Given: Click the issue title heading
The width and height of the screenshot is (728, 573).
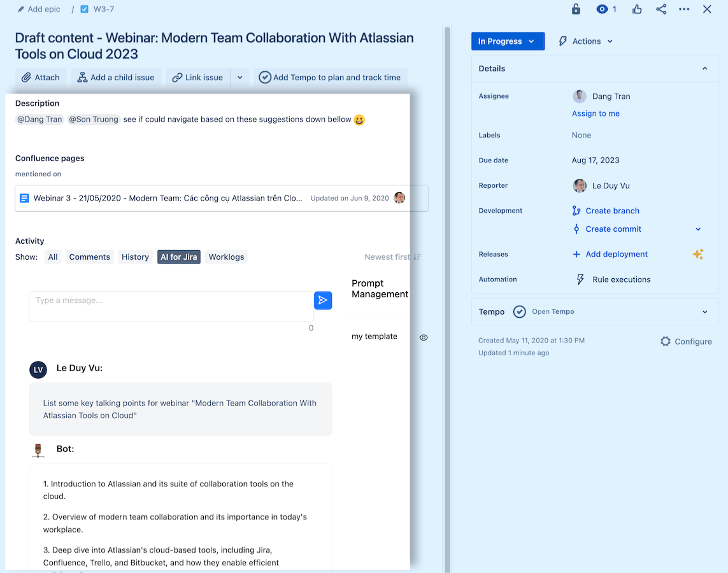Looking at the screenshot, I should pyautogui.click(x=214, y=46).
